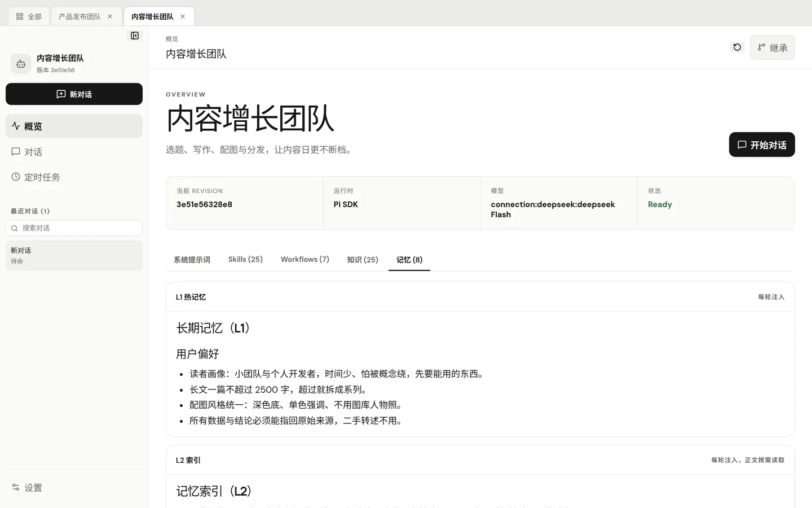812x508 pixels.
Task: Click the 最近对话 (1) label
Action: tap(30, 211)
